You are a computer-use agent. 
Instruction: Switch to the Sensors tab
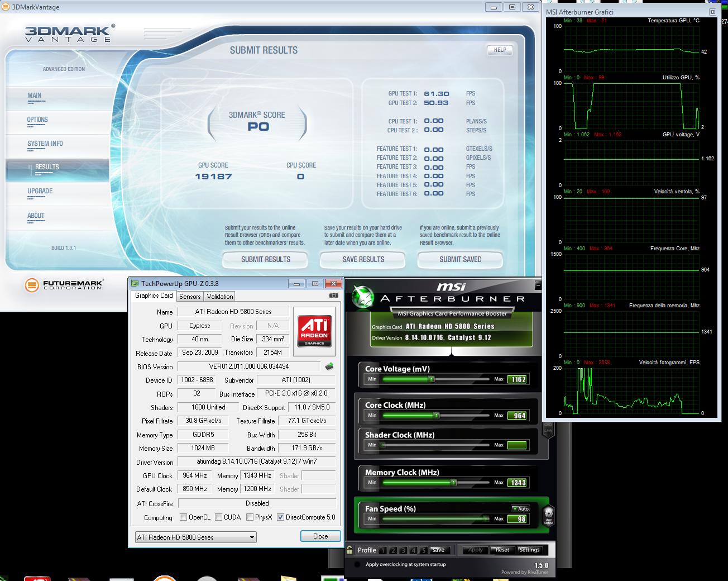pos(190,297)
